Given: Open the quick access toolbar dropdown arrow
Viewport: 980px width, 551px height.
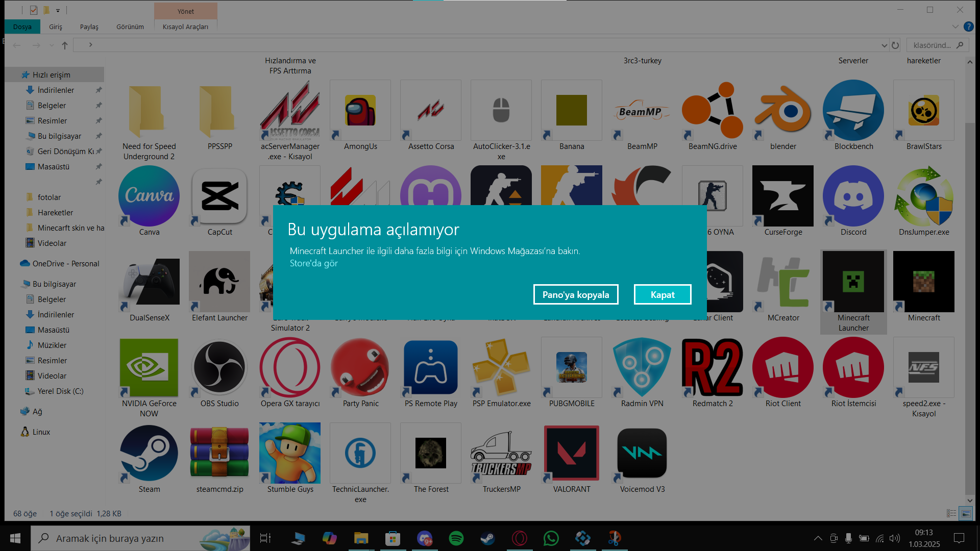Looking at the screenshot, I should 58,10.
